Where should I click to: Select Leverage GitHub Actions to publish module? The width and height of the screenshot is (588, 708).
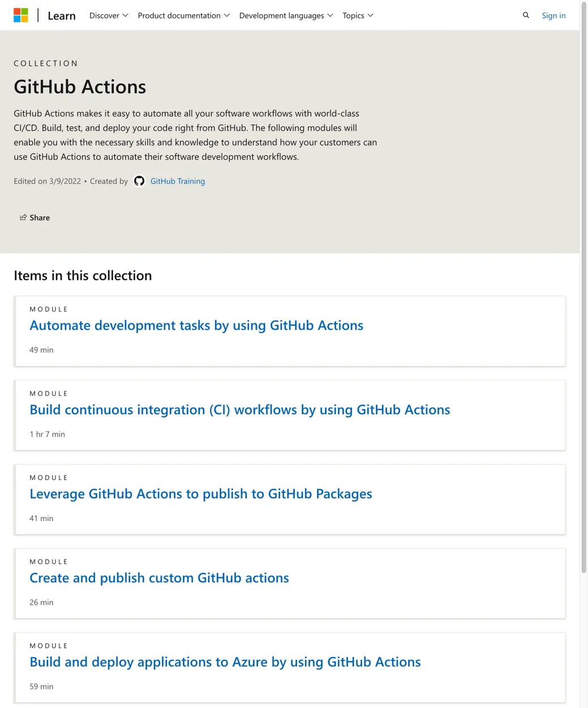[200, 494]
